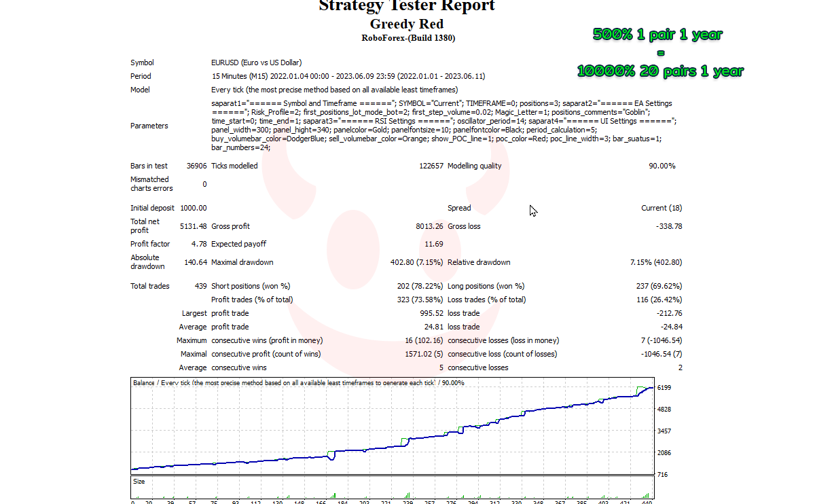This screenshot has width=815, height=504.
Task: Click the 'Gross loss' label
Action: click(464, 226)
